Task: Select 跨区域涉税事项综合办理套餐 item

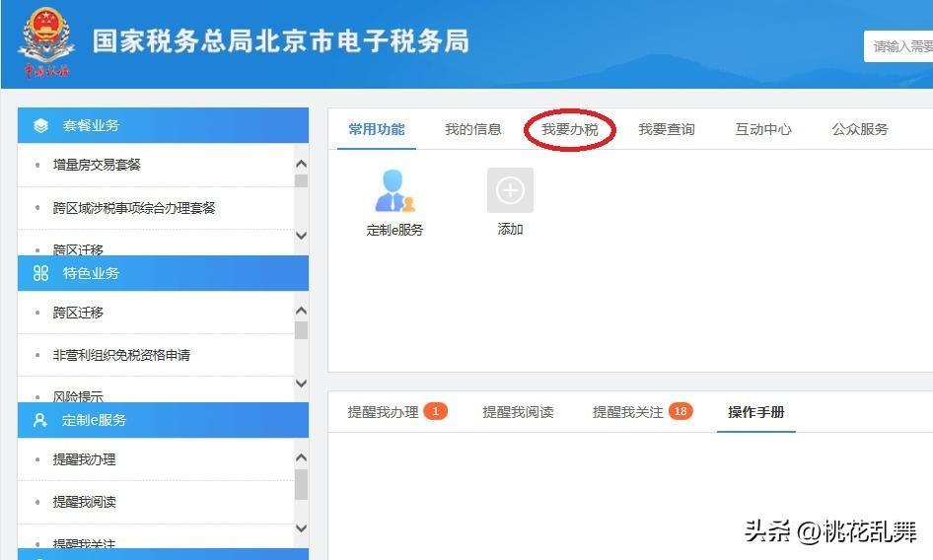Action: 134,208
